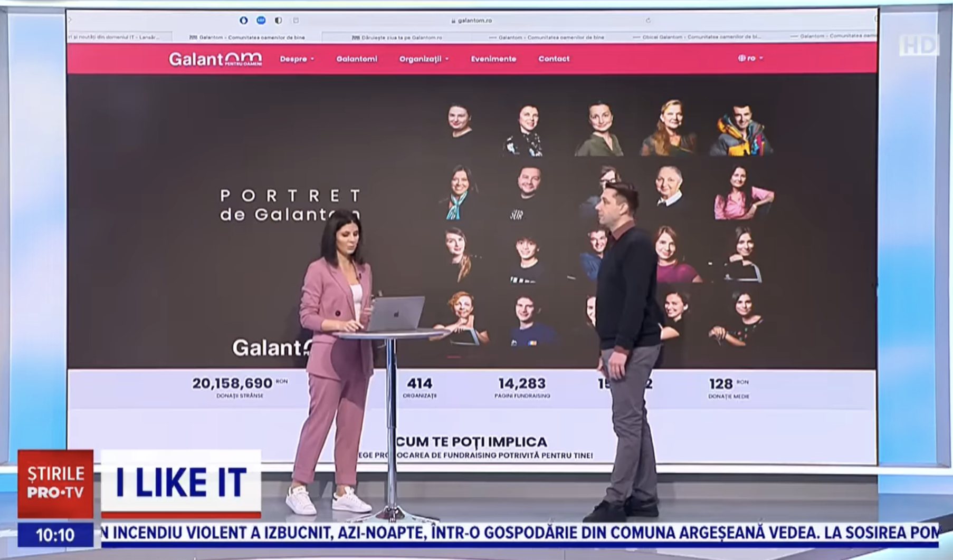This screenshot has height=560, width=953.
Task: Click the portrait of woman with teal scarf
Action: click(x=458, y=193)
